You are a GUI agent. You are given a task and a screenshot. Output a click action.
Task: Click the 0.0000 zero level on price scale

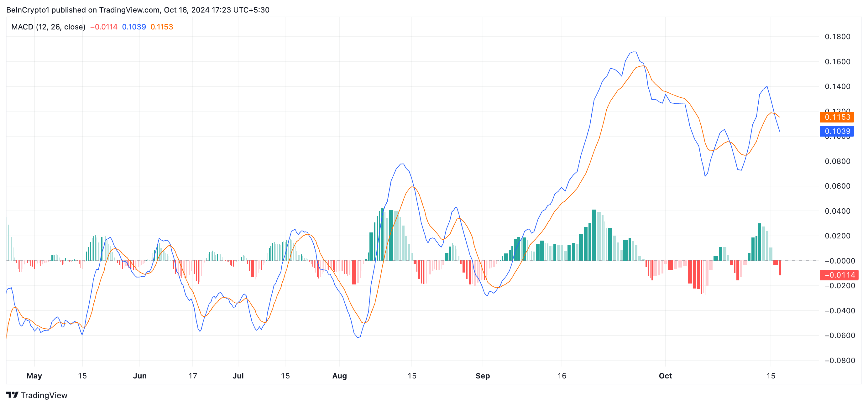839,261
